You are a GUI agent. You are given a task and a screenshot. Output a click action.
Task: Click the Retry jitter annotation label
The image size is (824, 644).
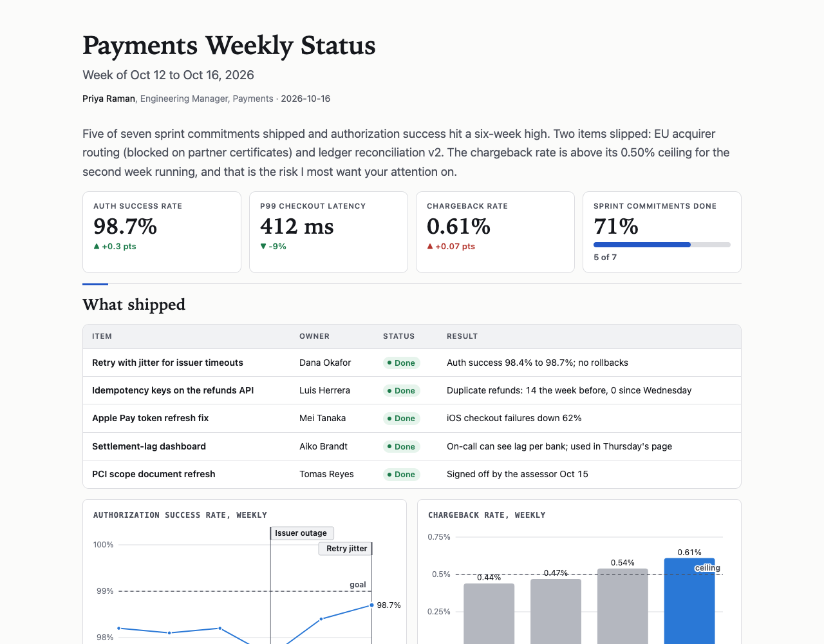tap(346, 549)
